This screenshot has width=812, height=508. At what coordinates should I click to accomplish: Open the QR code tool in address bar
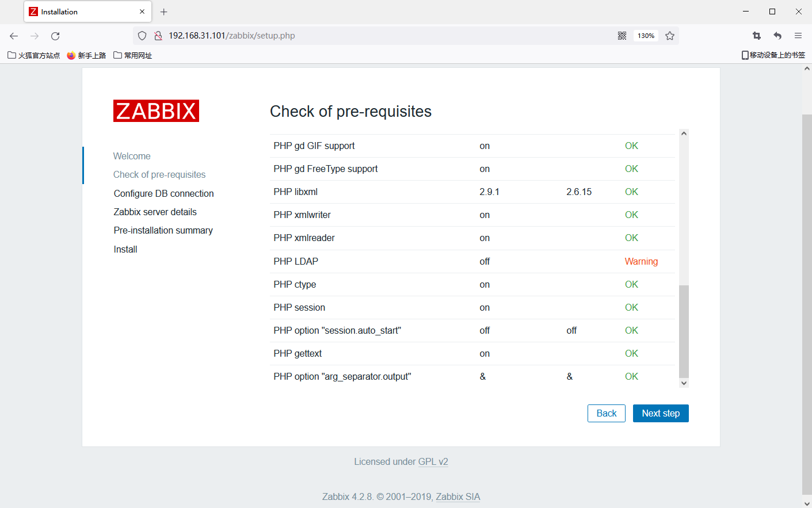pos(622,36)
